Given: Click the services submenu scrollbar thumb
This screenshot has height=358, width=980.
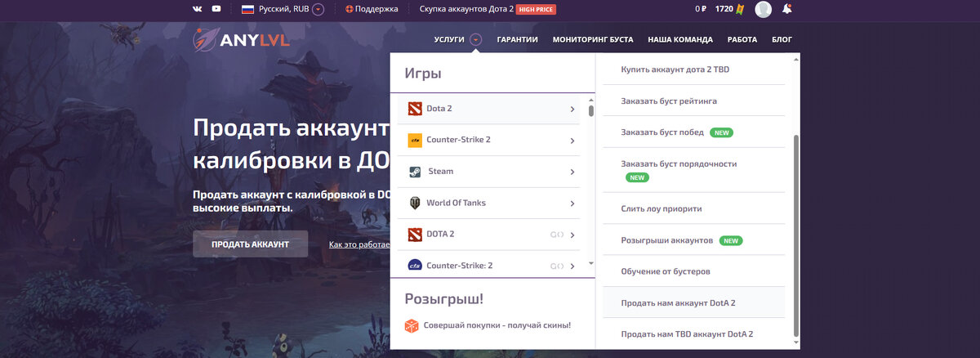Looking at the screenshot, I should [x=795, y=235].
